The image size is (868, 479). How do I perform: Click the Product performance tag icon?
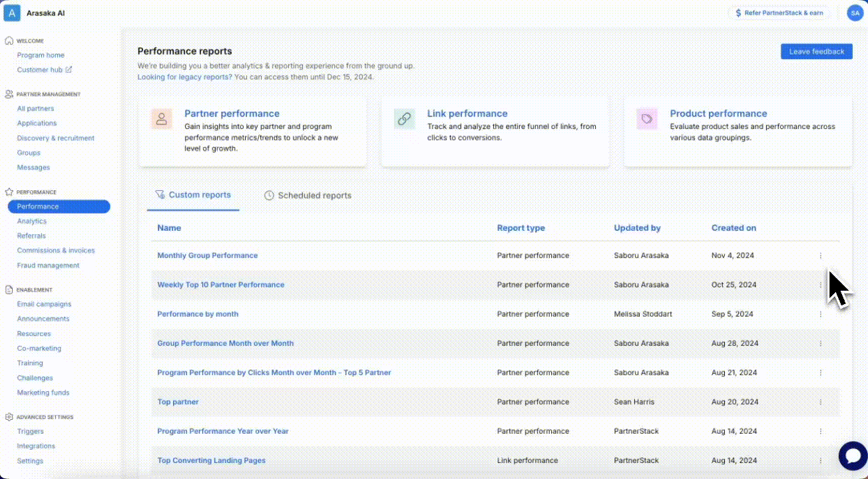647,119
